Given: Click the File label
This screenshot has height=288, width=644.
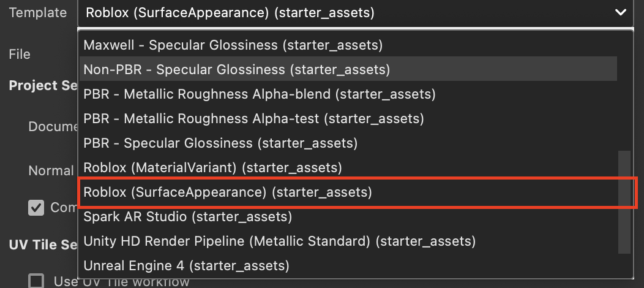Looking at the screenshot, I should (20, 54).
